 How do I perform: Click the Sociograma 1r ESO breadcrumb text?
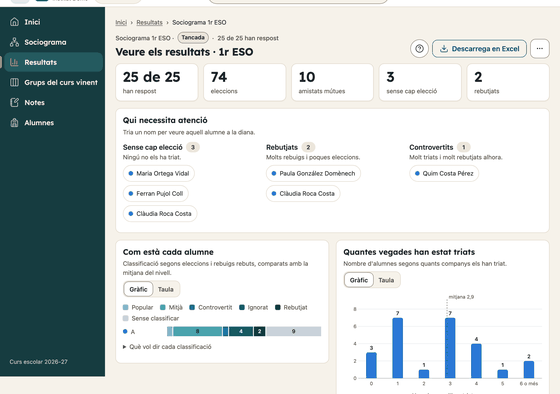click(199, 23)
